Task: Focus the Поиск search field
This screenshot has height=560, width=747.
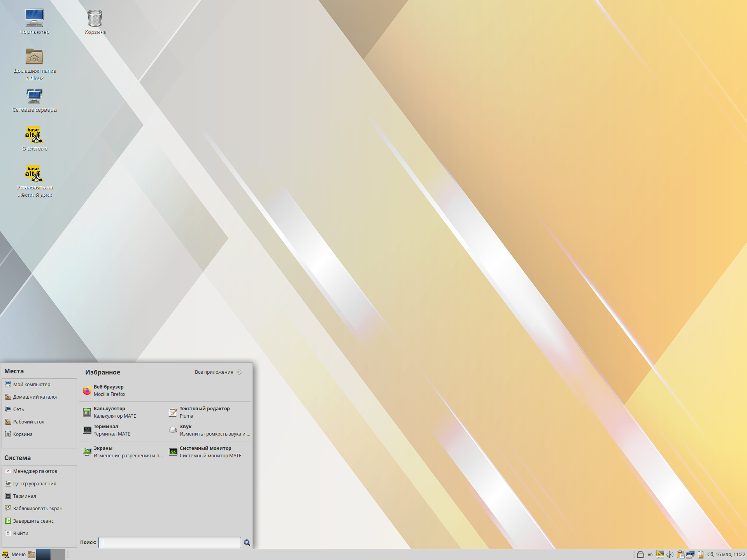Action: point(170,542)
